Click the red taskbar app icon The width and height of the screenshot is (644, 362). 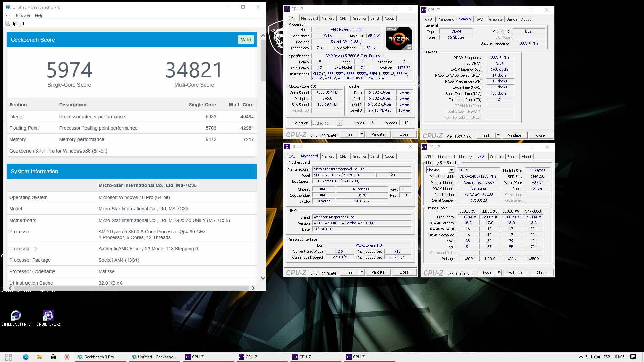67,357
